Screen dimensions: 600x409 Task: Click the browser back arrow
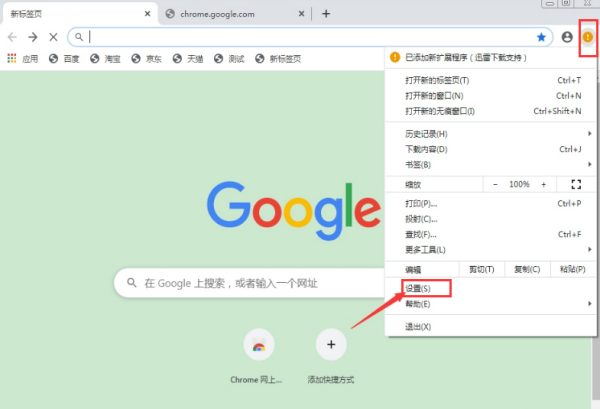(12, 37)
